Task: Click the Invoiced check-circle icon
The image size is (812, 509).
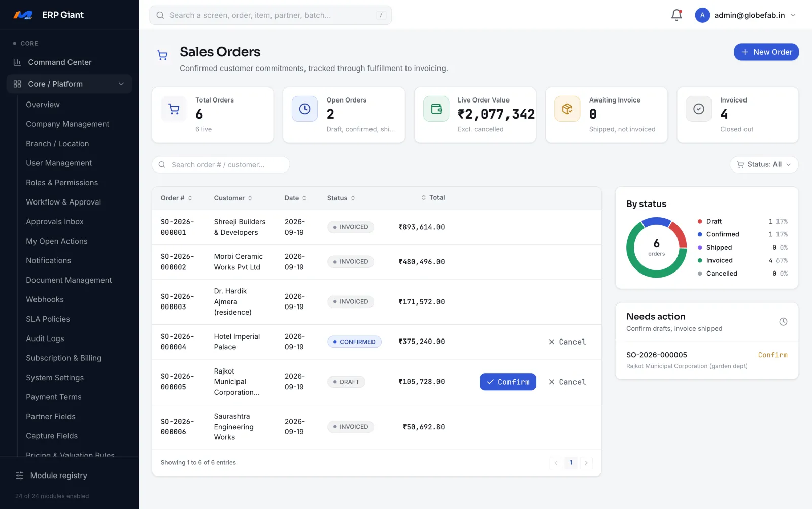Action: (x=699, y=109)
